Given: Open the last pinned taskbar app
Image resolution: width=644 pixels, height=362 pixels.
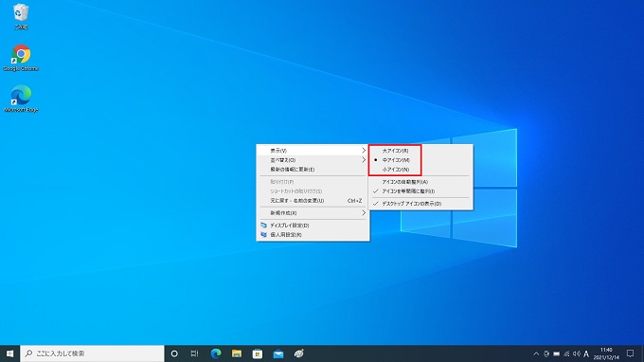Looking at the screenshot, I should click(299, 353).
